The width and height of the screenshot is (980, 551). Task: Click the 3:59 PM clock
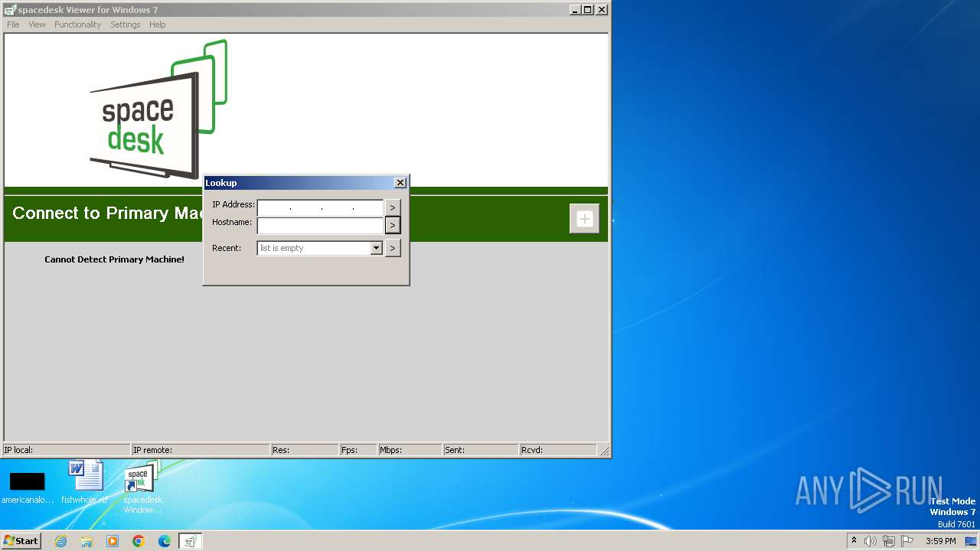coord(940,541)
